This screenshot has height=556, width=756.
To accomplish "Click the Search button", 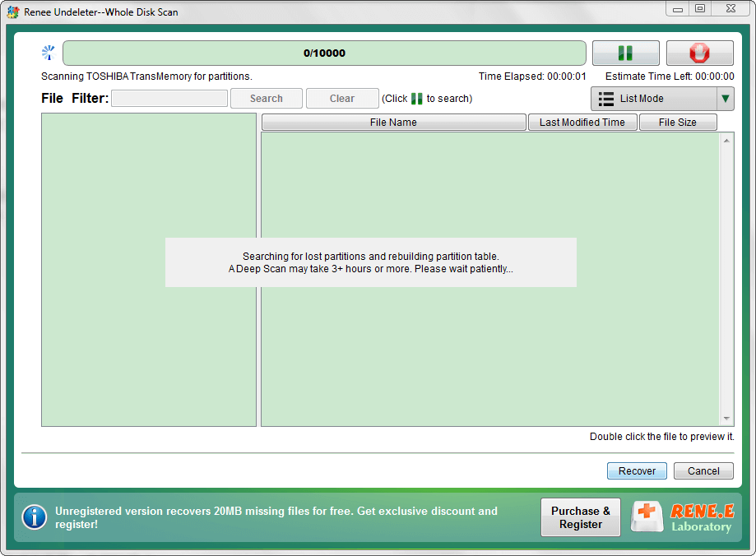I will point(267,99).
